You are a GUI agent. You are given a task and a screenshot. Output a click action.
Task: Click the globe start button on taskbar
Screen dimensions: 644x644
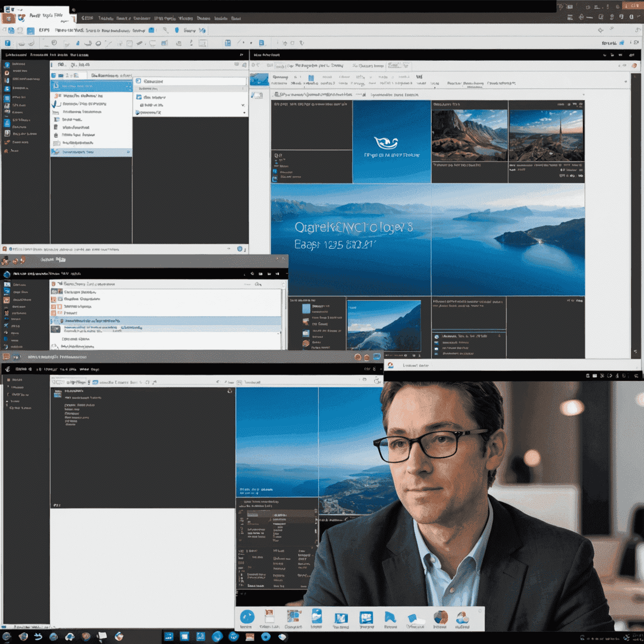7,637
